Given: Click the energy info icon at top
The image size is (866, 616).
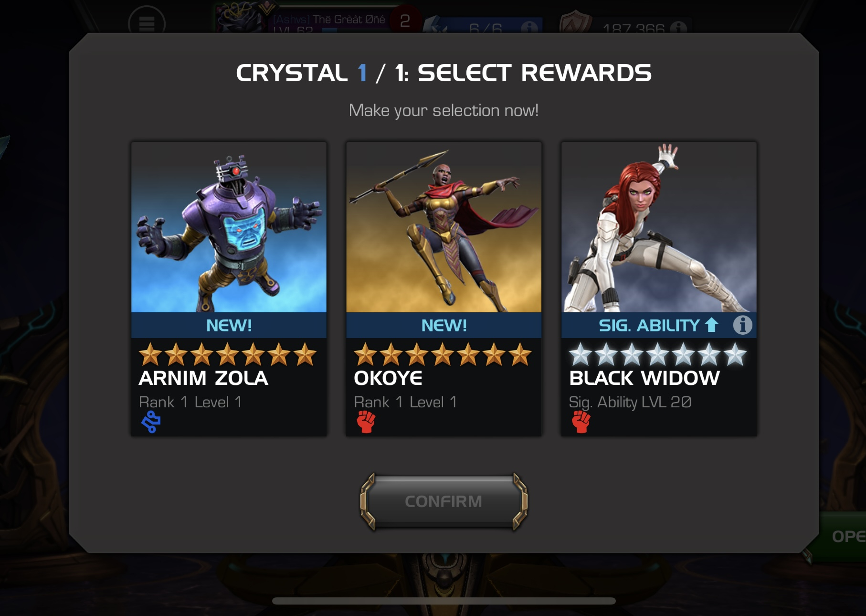Looking at the screenshot, I should [529, 28].
